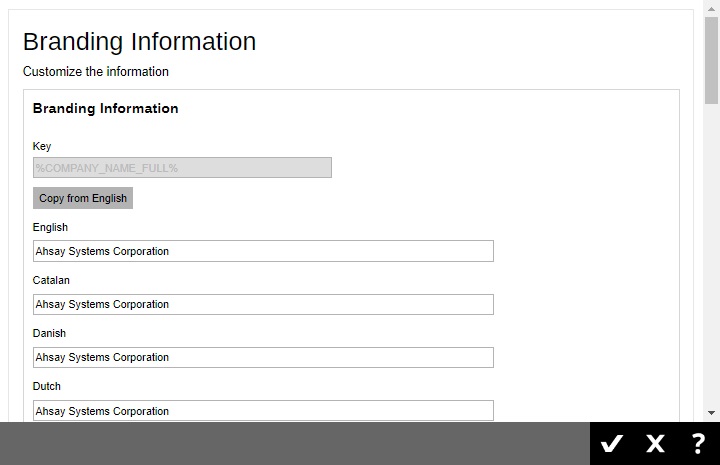720x465 pixels.
Task: Click the Catalan field label
Action: pos(51,280)
